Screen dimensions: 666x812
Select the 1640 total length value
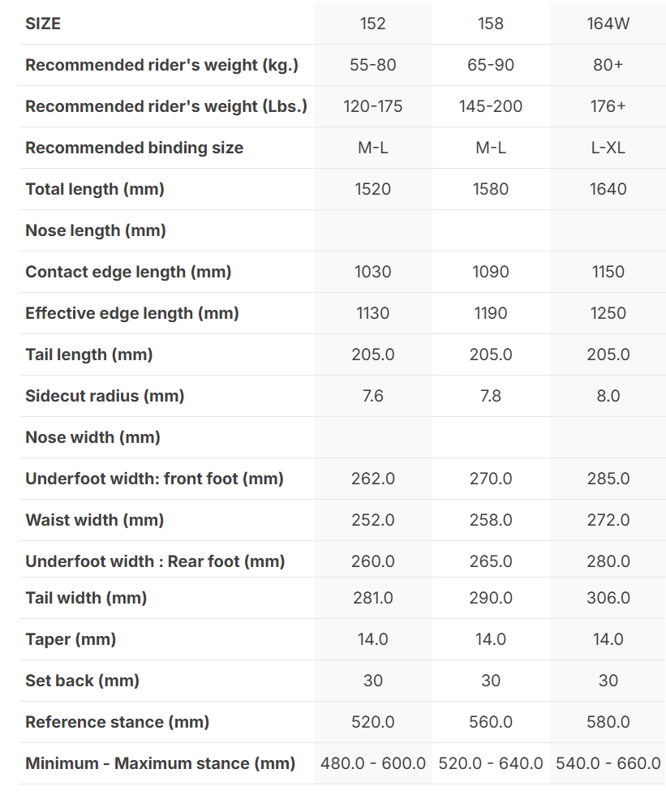coord(608,189)
